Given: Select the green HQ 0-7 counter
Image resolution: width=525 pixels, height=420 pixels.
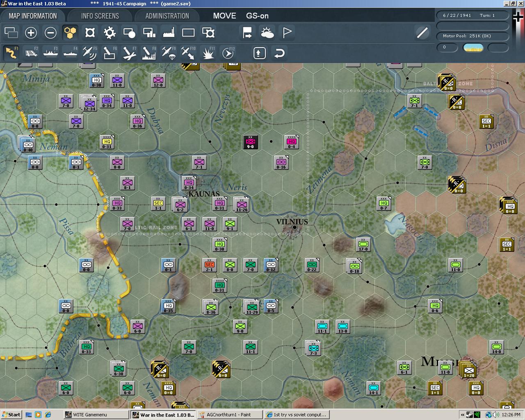Looking at the screenshot, I should click(x=384, y=203).
